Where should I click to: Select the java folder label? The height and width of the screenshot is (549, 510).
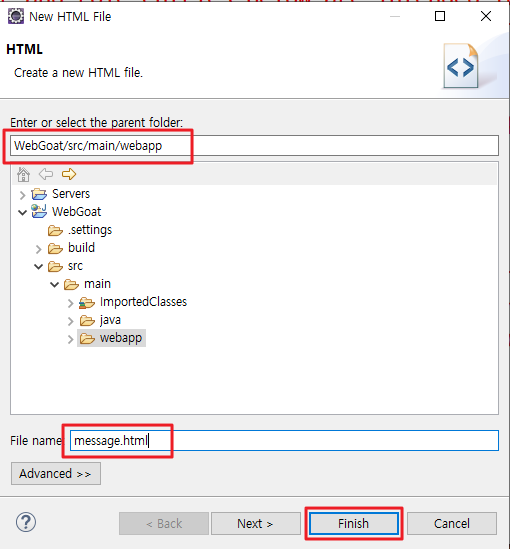click(110, 320)
